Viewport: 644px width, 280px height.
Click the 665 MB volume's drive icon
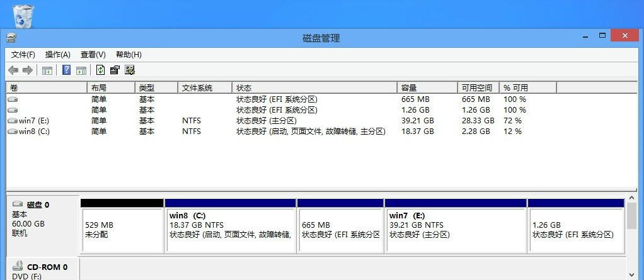13,99
